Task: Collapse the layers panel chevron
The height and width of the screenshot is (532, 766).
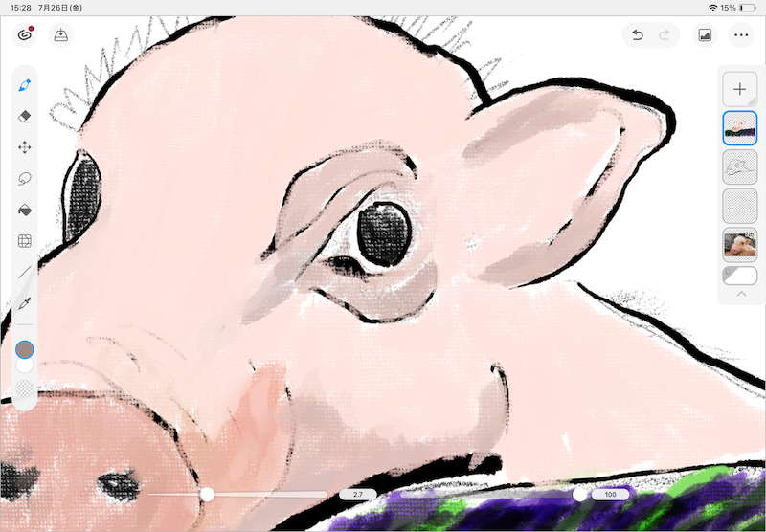Action: pyautogui.click(x=741, y=294)
